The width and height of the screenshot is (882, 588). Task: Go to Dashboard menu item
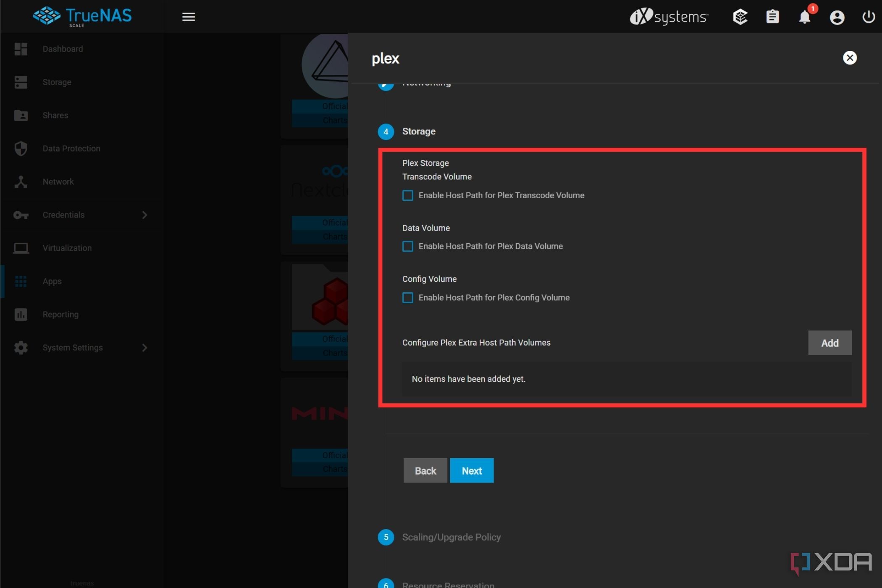pos(63,49)
